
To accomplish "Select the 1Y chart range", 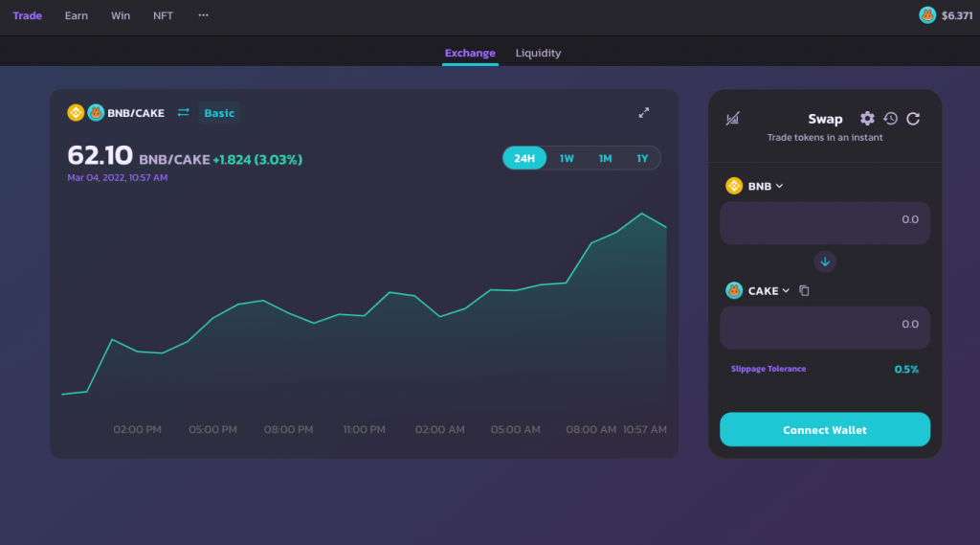I will click(x=642, y=158).
